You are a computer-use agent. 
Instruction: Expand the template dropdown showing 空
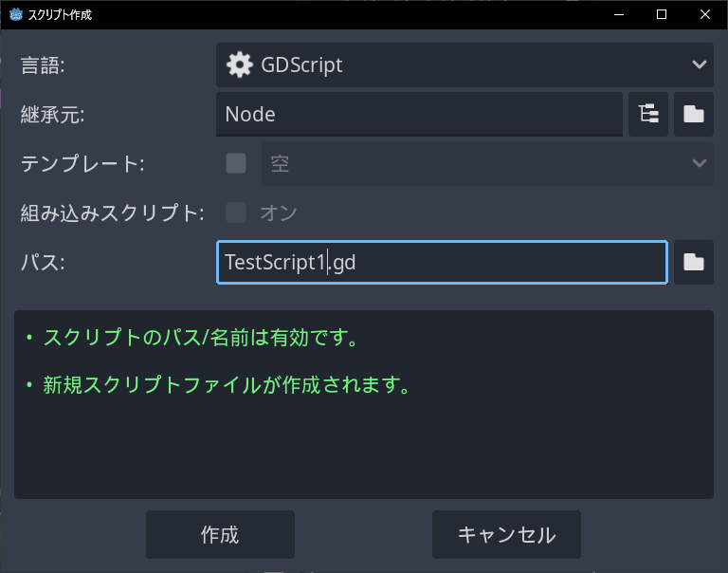487,164
